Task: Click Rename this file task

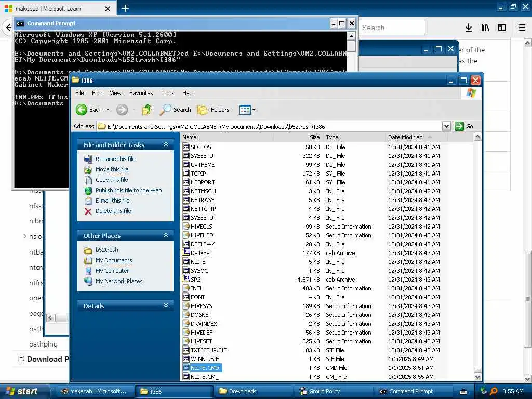Action: click(x=115, y=159)
